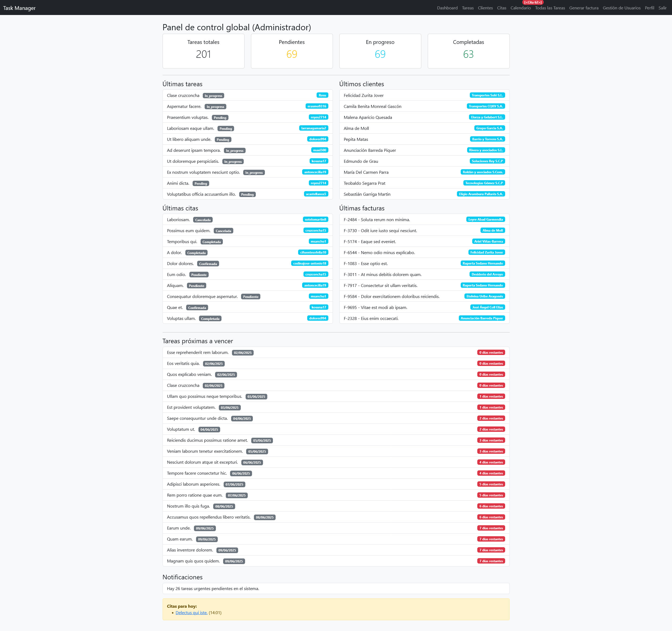This screenshot has width=672, height=631.
Task: Open the Delectus qui iste appointment link
Action: pos(191,613)
